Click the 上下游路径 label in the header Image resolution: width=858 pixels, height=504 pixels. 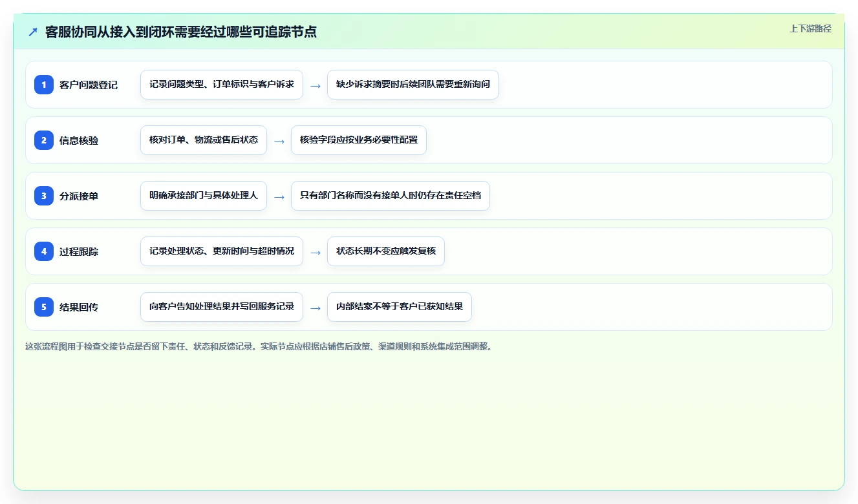[x=810, y=29]
